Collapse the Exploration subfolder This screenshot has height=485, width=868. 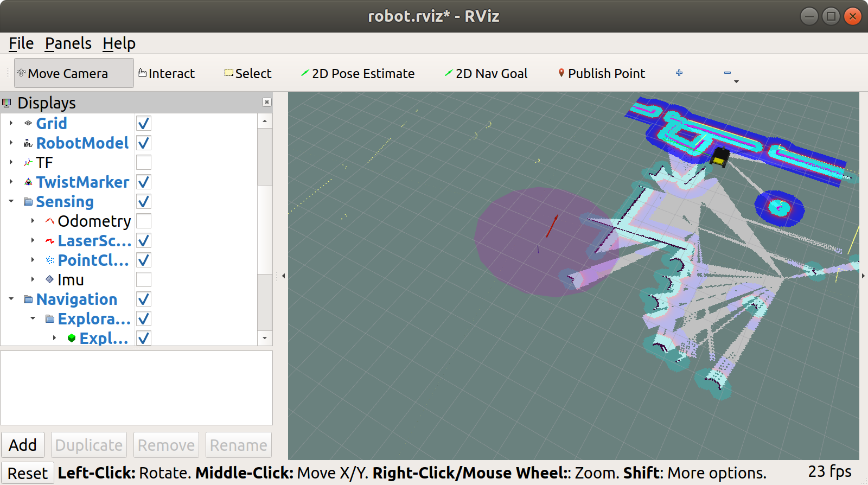pyautogui.click(x=33, y=318)
